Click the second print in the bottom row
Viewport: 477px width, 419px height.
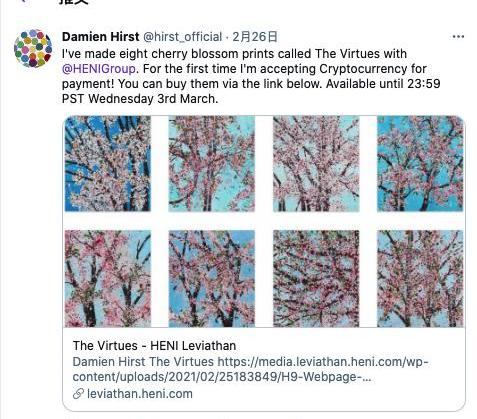coord(212,279)
